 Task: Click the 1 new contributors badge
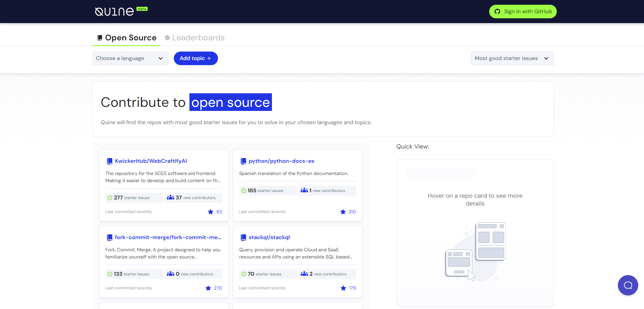point(327,191)
